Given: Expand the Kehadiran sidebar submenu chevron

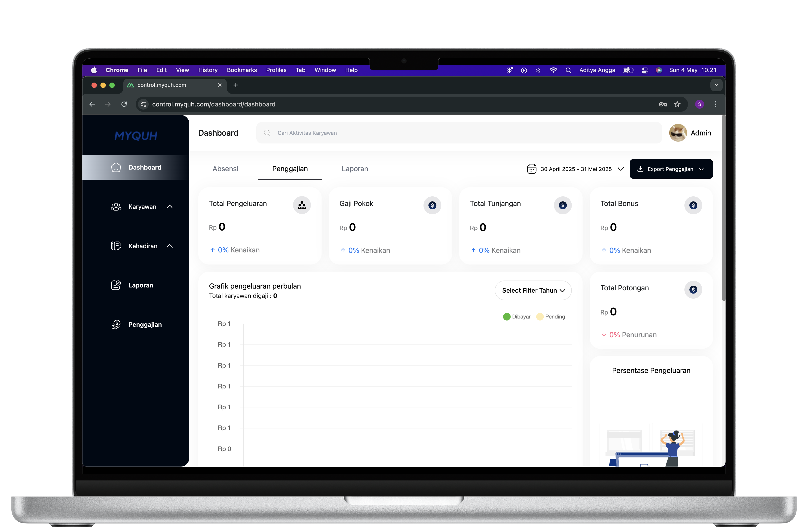Looking at the screenshot, I should click(170, 246).
